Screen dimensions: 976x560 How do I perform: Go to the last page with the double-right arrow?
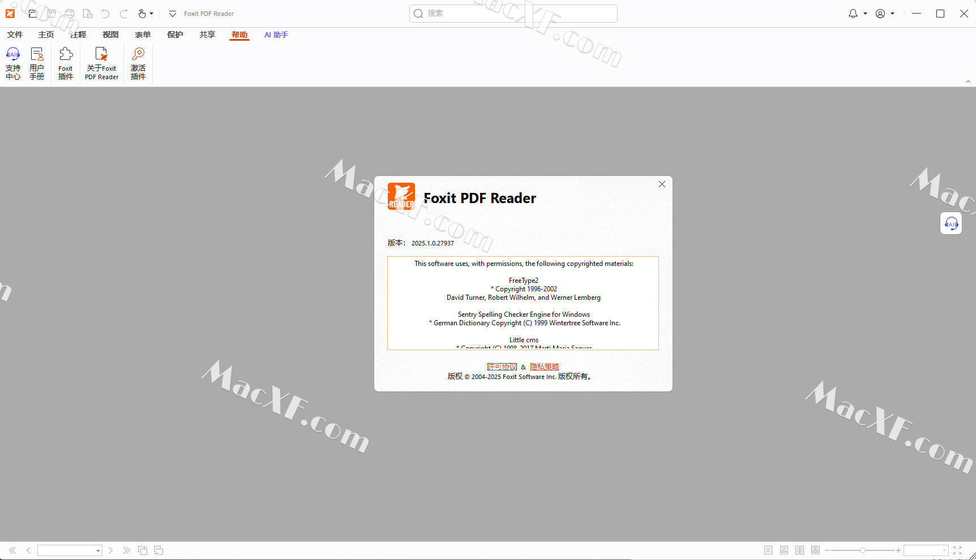point(127,550)
